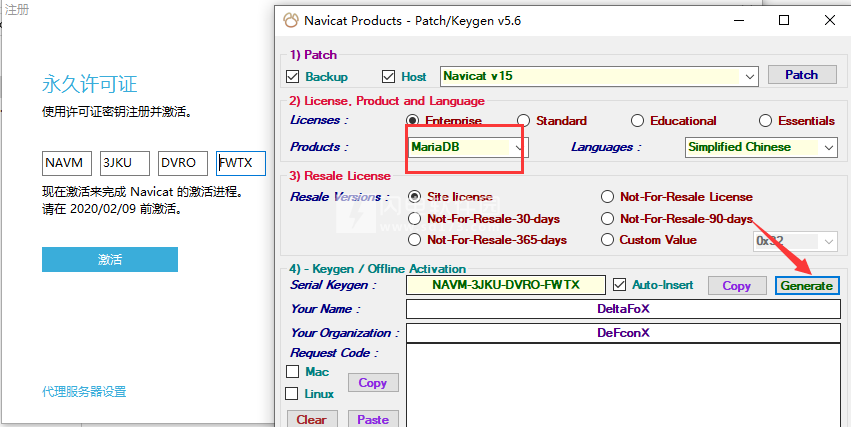The height and width of the screenshot is (427, 851).
Task: Minimize the Patch/Keygen window
Action: pos(739,21)
